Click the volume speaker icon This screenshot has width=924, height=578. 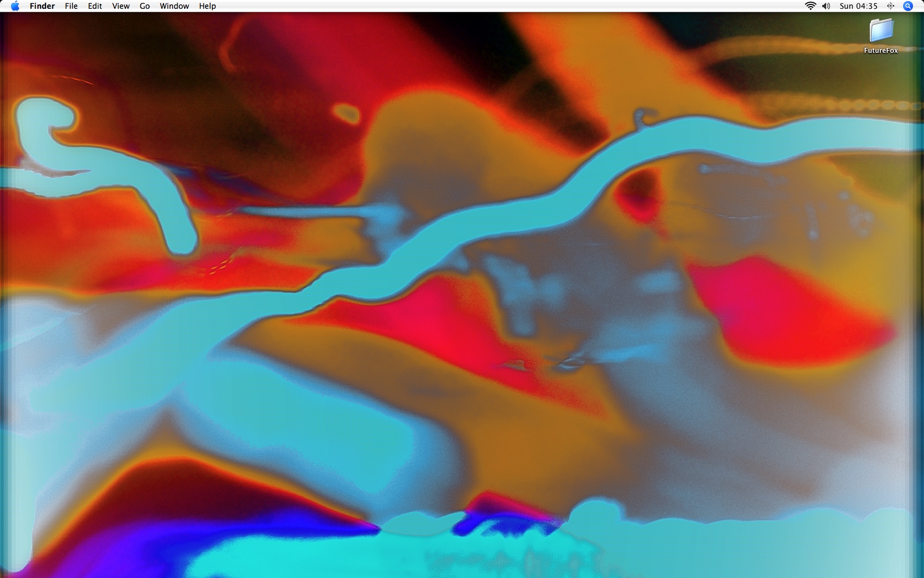826,6
